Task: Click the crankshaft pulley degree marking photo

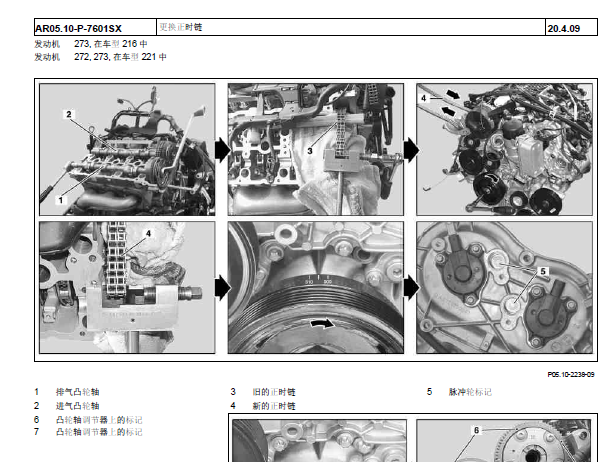Action: [x=316, y=287]
